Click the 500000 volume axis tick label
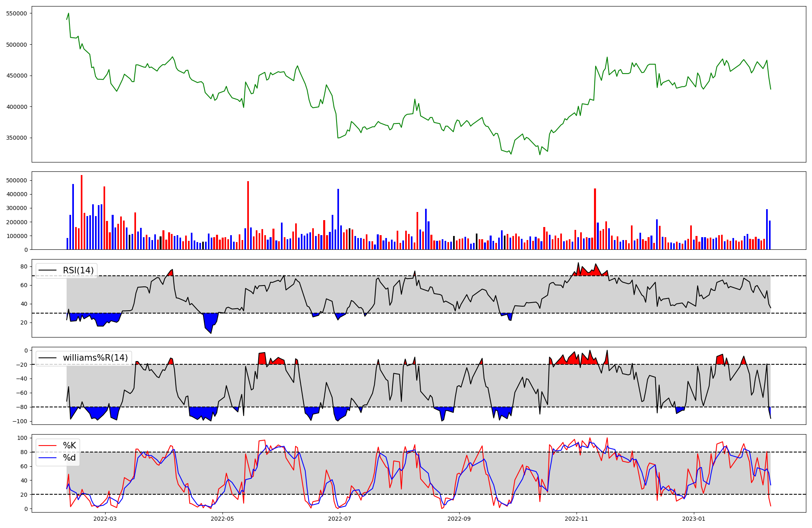Screen dimensions: 812x528 click(x=17, y=180)
